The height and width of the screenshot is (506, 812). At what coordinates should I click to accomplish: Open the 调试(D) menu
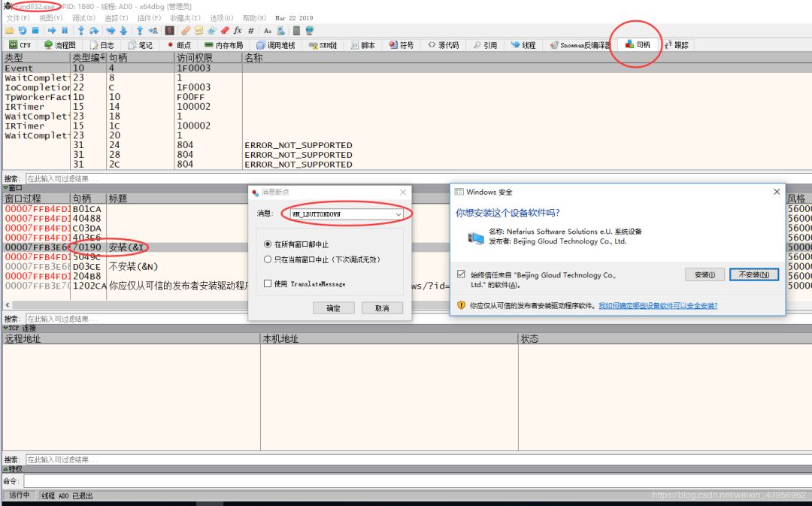point(83,17)
